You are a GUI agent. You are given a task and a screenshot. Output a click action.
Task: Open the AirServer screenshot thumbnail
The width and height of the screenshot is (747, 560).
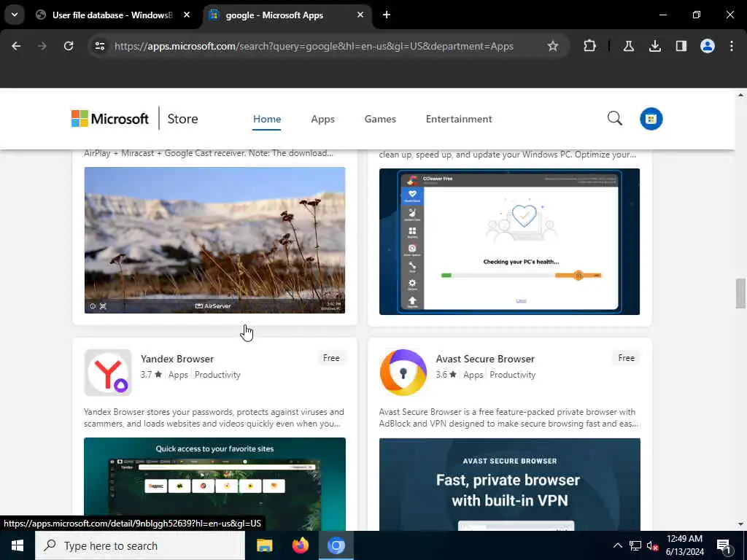(215, 240)
